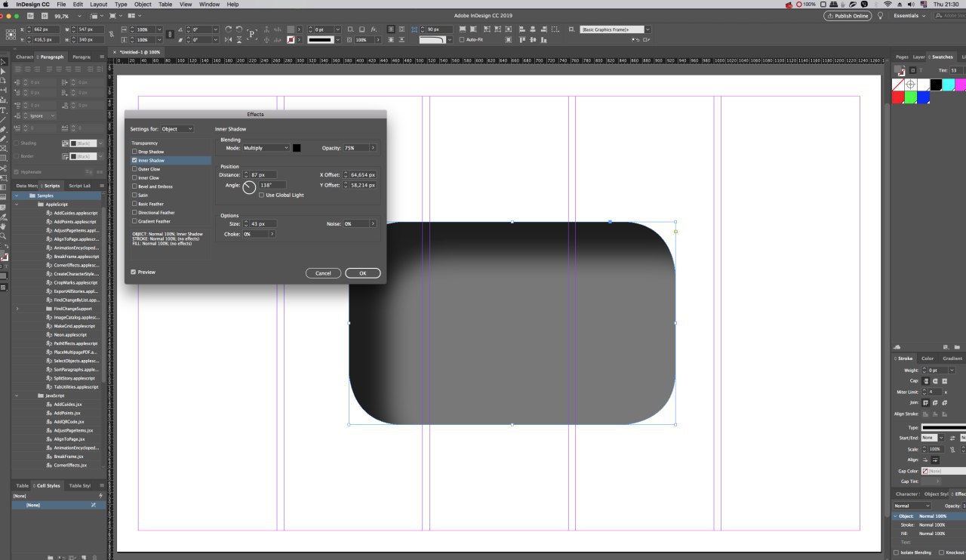Click the Wi-Fi icon in menu bar
The image size is (966, 560).
888,5
